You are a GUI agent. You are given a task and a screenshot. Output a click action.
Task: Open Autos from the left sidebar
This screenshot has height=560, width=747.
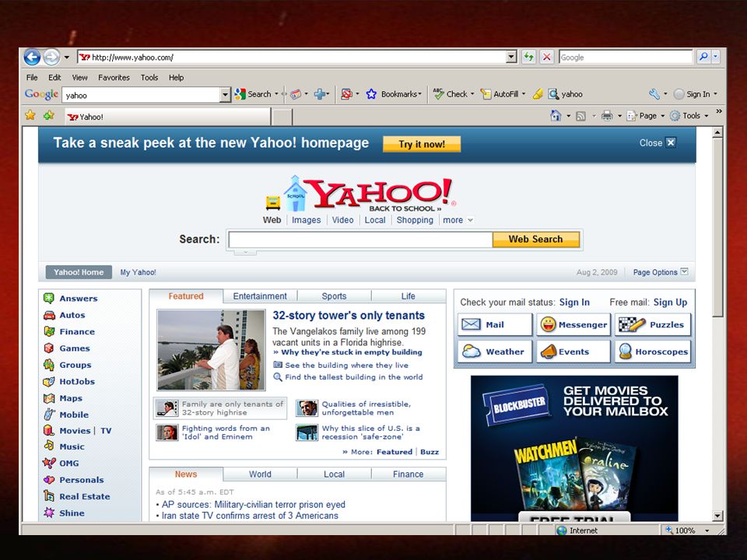click(72, 315)
